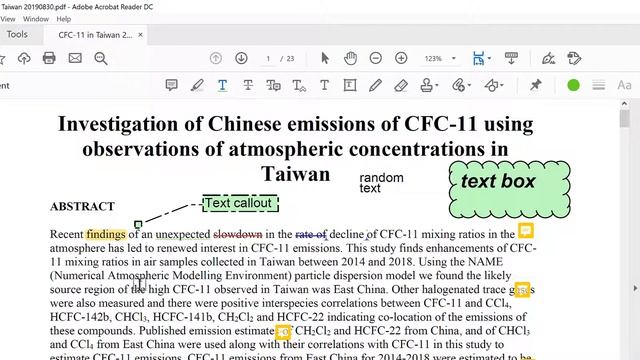
Task: Click the struck-through word slowdown
Action: 238,234
